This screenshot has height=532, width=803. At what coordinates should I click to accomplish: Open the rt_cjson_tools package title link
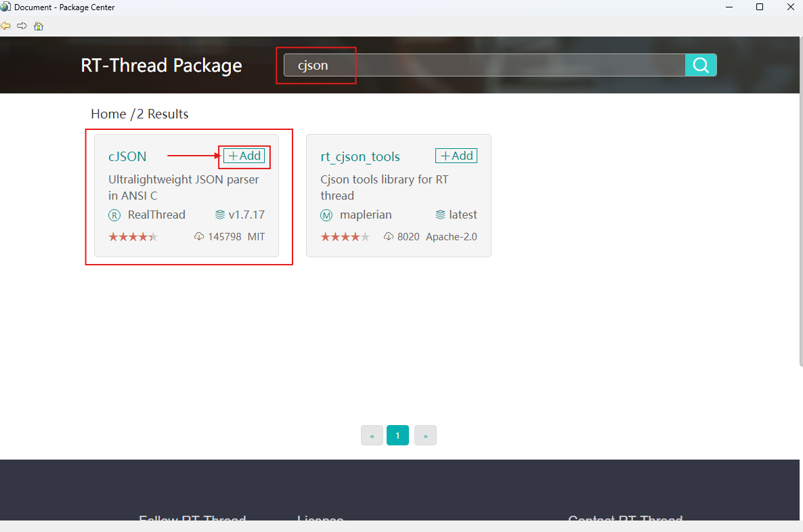coord(360,156)
